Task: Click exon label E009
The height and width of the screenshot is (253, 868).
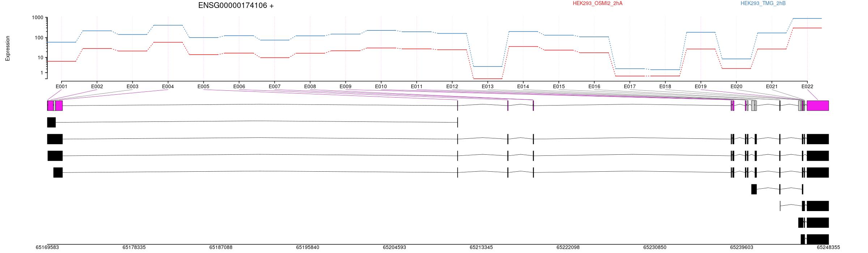Action: coord(345,86)
